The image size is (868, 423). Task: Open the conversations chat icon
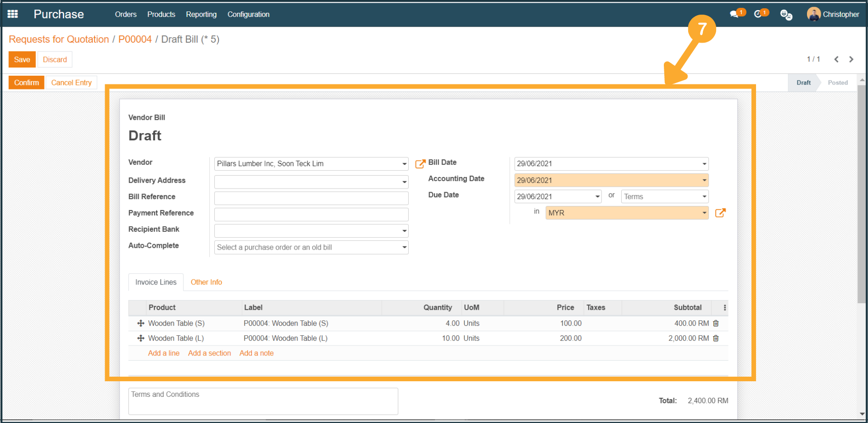[734, 14]
